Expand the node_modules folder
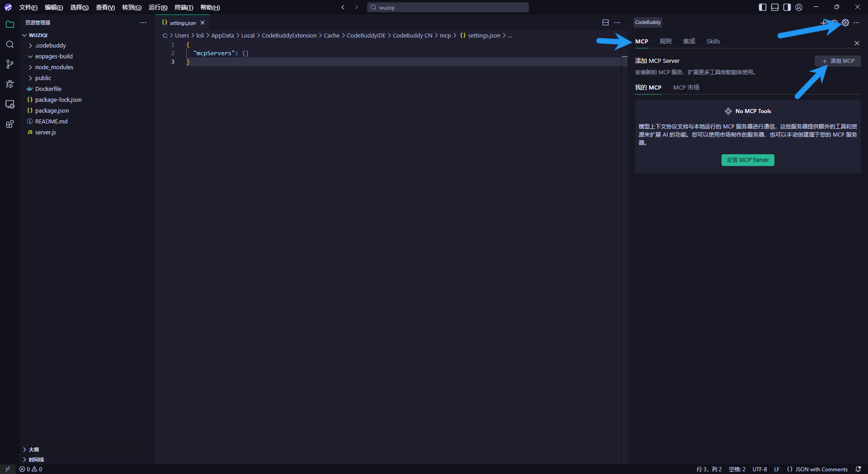This screenshot has height=474, width=868. coord(54,67)
